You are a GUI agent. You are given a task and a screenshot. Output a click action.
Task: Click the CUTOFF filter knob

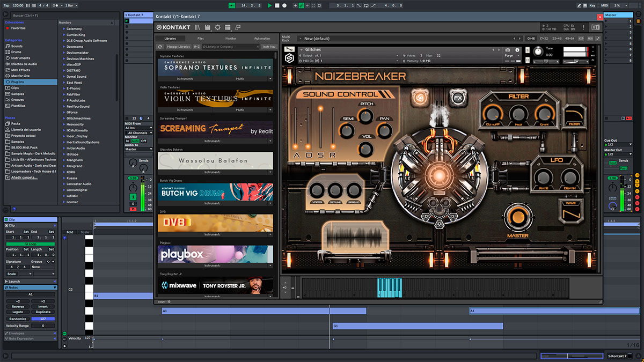[492, 113]
